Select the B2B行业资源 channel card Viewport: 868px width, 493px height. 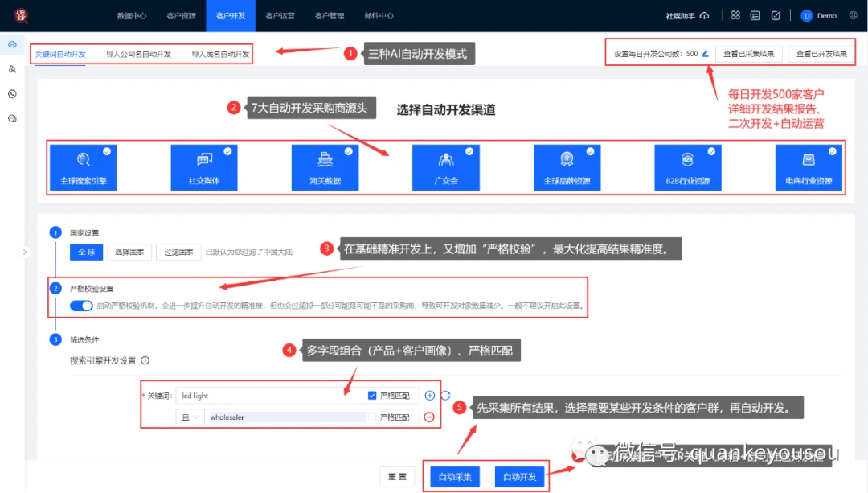(687, 167)
